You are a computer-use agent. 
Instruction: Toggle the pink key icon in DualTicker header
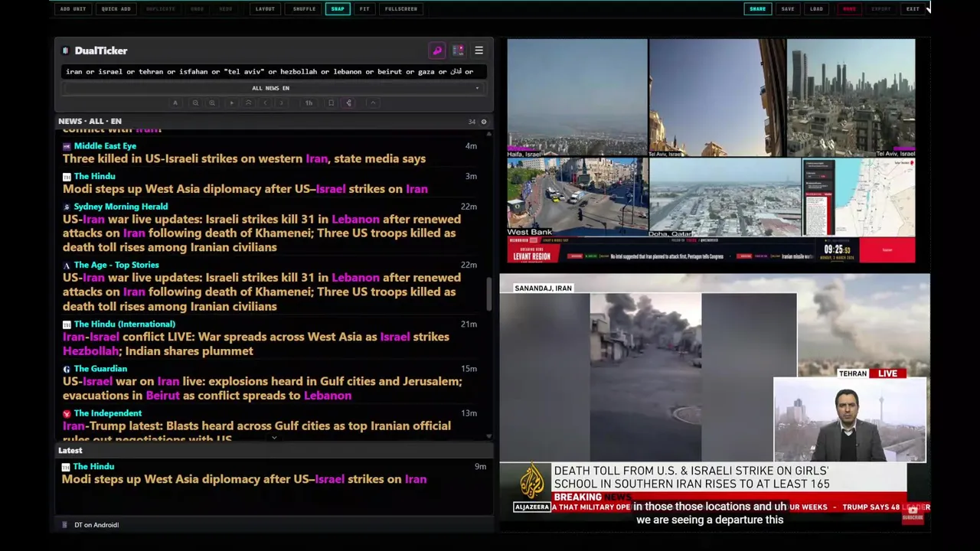[x=437, y=51]
